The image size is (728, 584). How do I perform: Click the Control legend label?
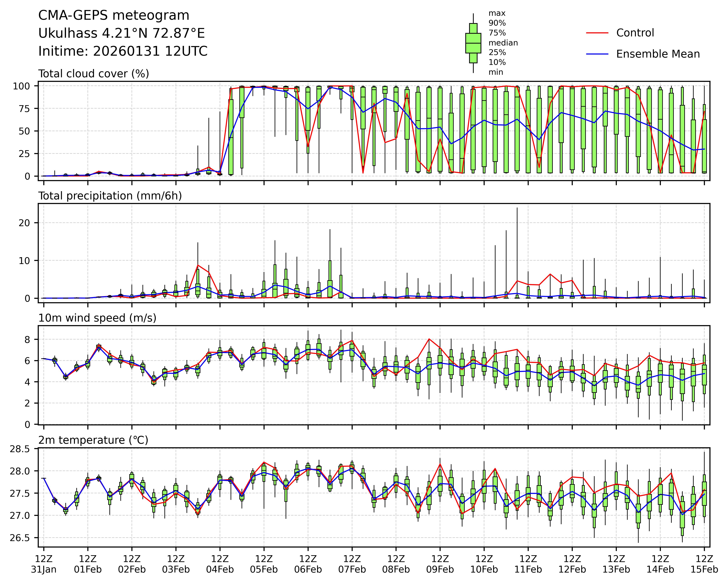pos(635,33)
